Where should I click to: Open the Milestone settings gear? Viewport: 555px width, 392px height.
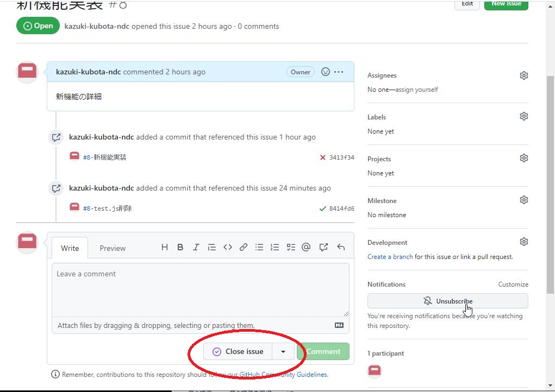523,199
